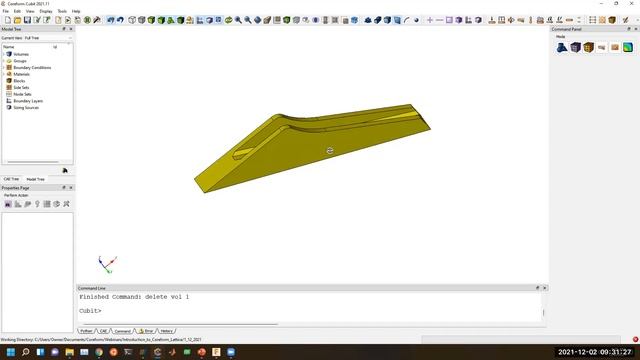Click the Redo arrow toolbar icon
640x360 pixels.
[120, 20]
